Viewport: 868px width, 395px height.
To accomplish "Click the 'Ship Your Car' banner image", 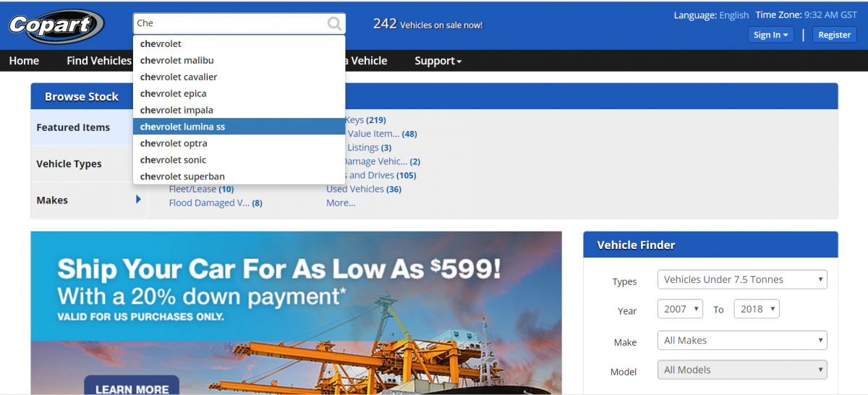I will [x=296, y=313].
